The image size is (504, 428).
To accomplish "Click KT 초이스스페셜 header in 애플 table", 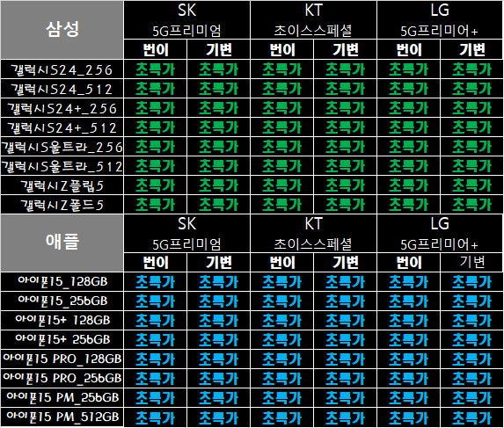I will (x=313, y=234).
